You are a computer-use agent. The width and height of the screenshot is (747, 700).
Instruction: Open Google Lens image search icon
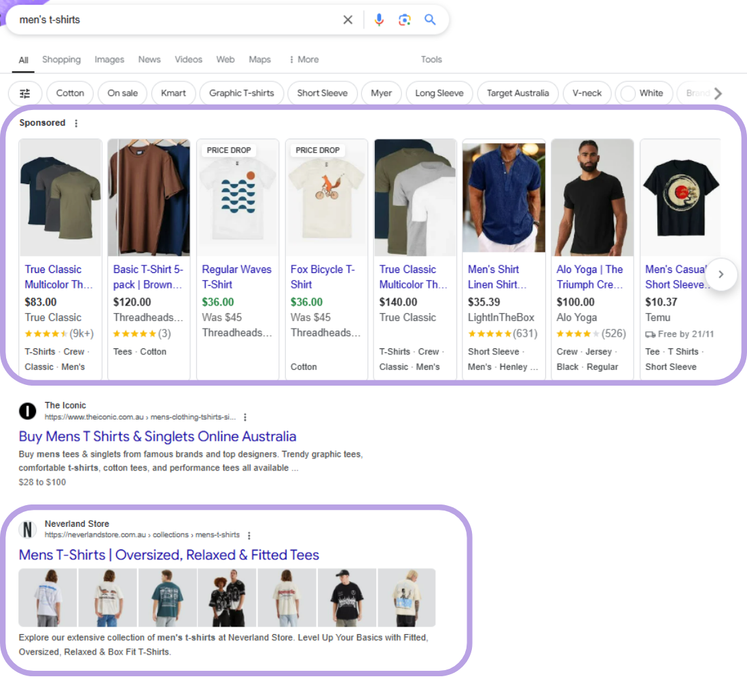tap(405, 20)
